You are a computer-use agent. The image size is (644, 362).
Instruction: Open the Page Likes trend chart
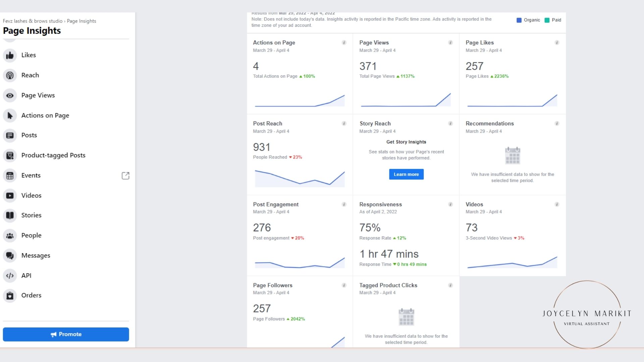click(512, 100)
